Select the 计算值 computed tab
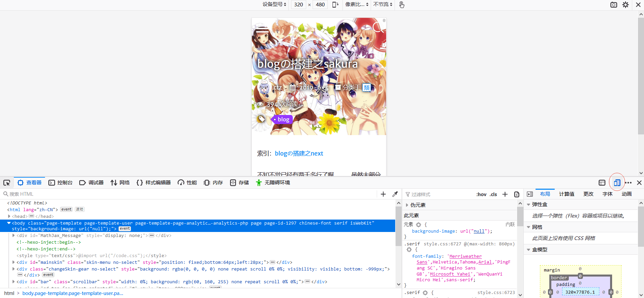The height and width of the screenshot is (298, 644). pyautogui.click(x=566, y=194)
